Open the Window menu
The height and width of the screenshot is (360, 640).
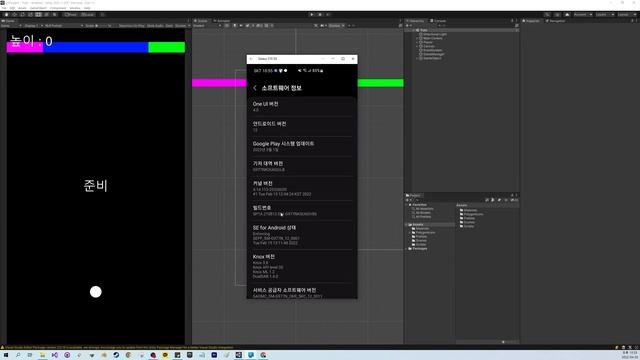(75, 8)
